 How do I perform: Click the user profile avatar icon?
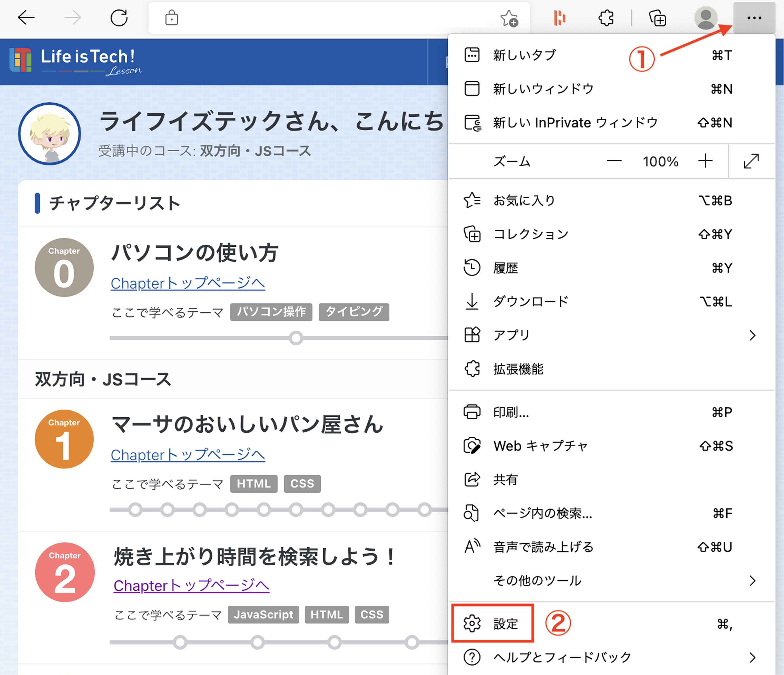(x=706, y=18)
